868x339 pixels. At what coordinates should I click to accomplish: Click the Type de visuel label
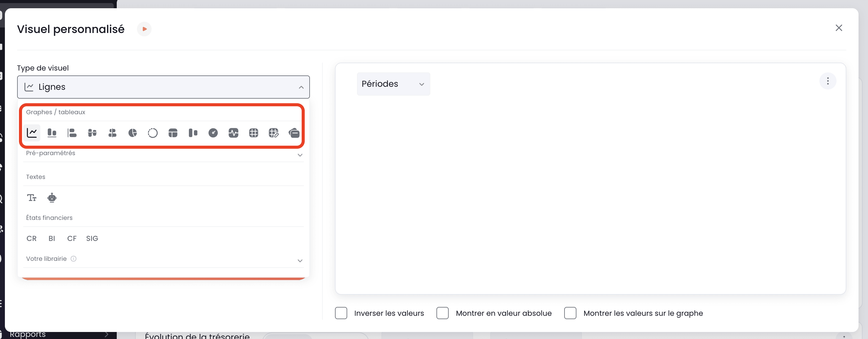43,68
